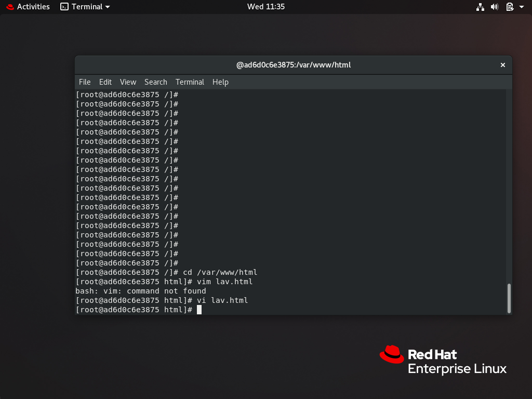
Task: Open the Edit menu
Action: click(105, 82)
